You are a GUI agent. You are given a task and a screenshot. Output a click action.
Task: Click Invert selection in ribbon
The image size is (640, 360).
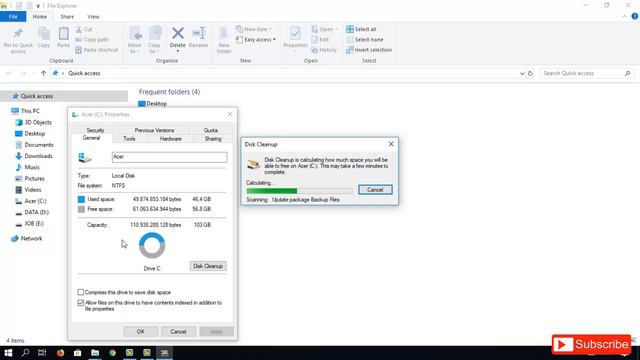(x=369, y=50)
